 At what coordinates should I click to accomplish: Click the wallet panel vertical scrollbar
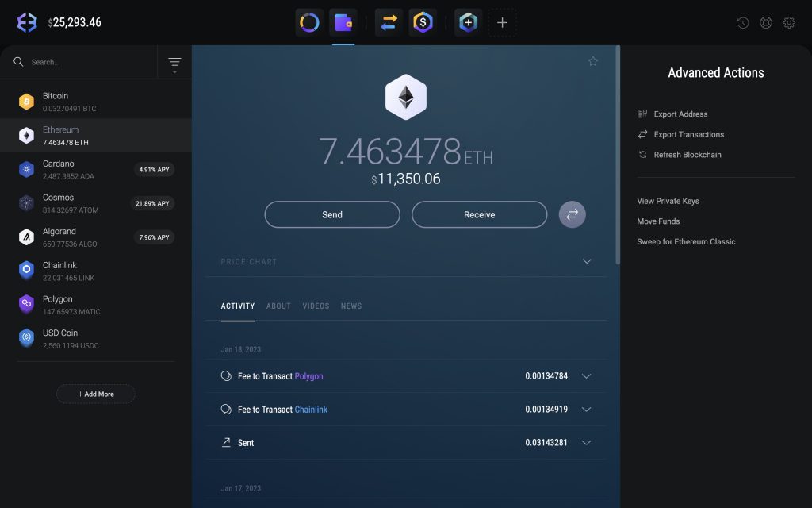click(617, 156)
